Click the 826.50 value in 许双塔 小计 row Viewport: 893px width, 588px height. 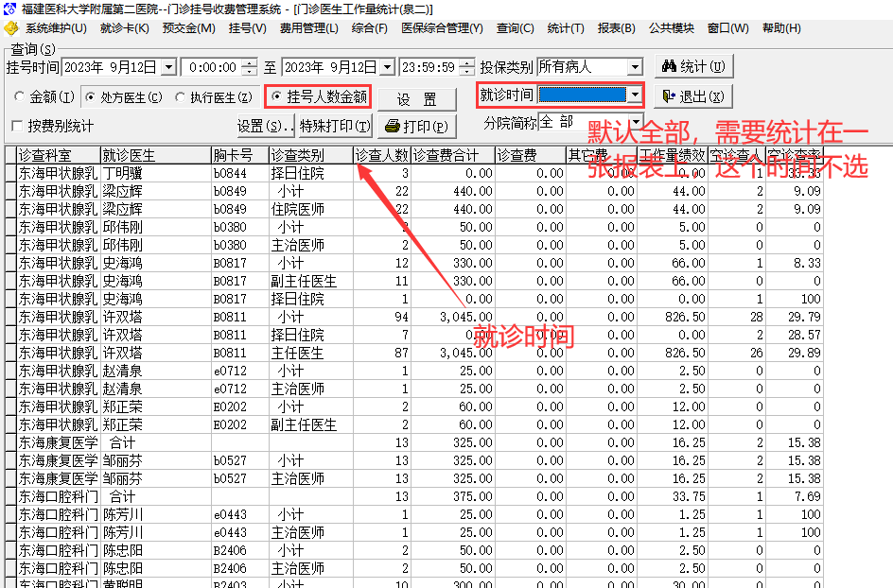tap(673, 317)
